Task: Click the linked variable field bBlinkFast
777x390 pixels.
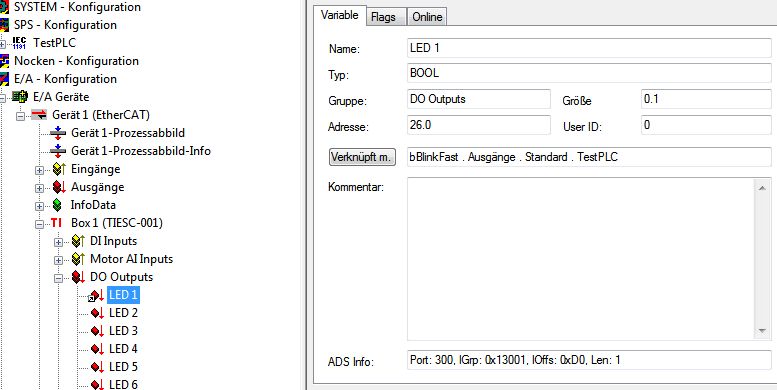Action: point(589,157)
